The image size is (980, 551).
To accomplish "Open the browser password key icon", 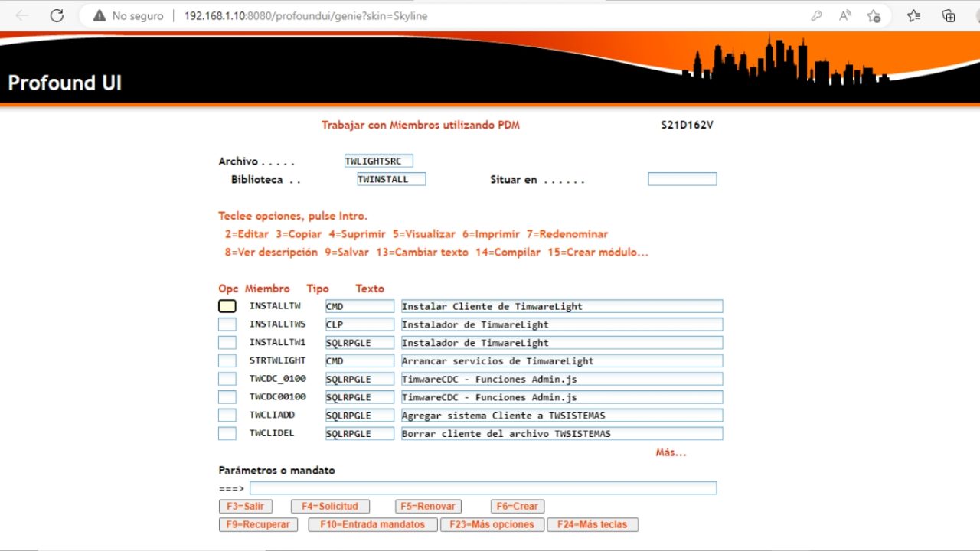I will 816,15.
